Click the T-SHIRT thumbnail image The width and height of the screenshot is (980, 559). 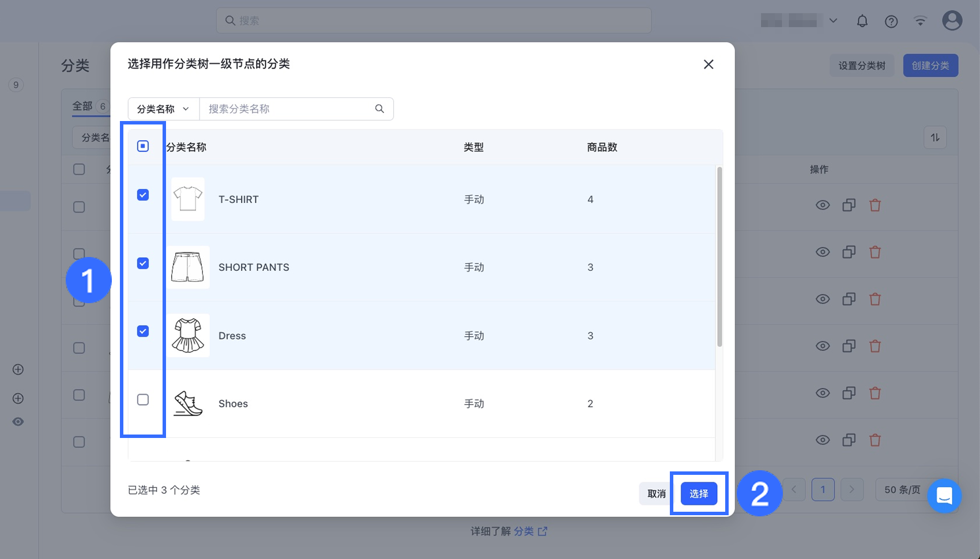point(188,199)
